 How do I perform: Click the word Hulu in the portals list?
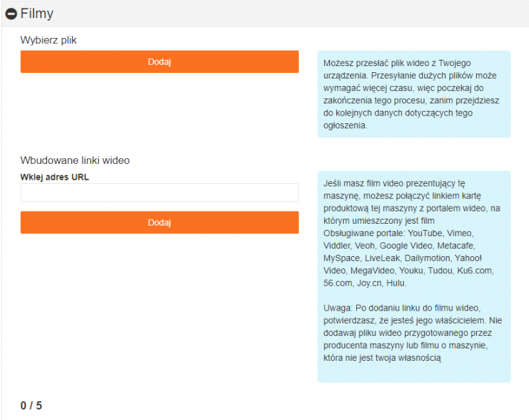(x=395, y=283)
